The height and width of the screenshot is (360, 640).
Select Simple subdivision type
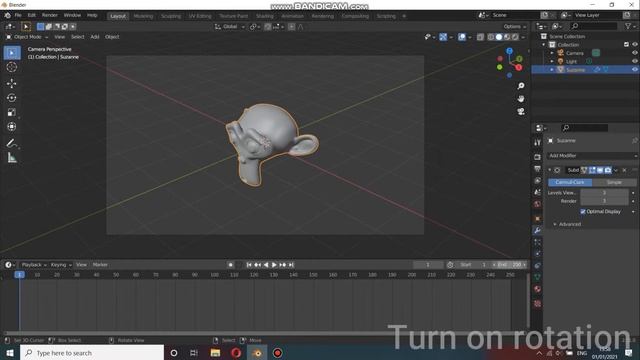tap(614, 182)
